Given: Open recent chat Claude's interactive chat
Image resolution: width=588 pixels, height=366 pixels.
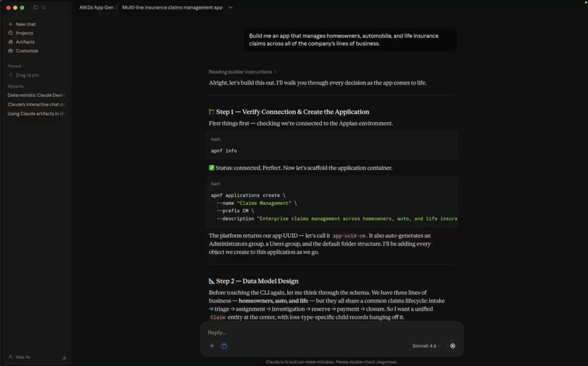Looking at the screenshot, I should [36, 104].
